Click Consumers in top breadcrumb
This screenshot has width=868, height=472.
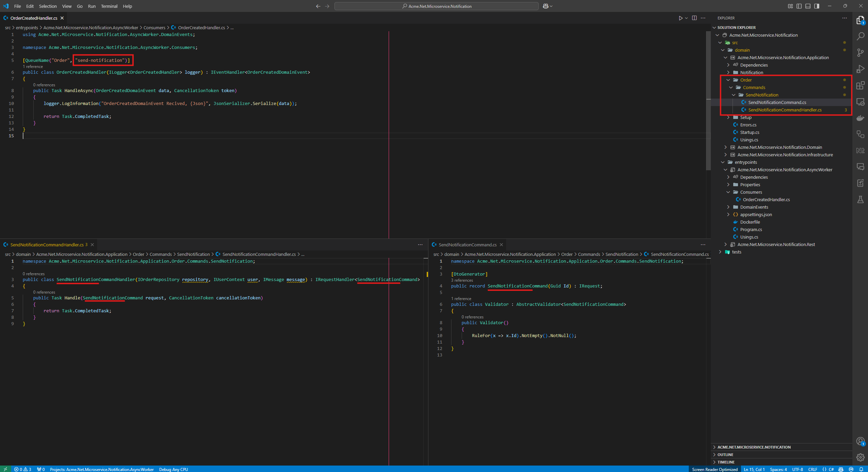click(x=154, y=28)
